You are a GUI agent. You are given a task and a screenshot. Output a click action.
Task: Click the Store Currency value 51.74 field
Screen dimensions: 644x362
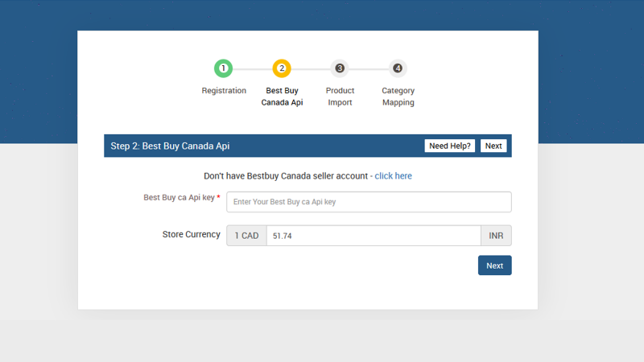point(374,236)
